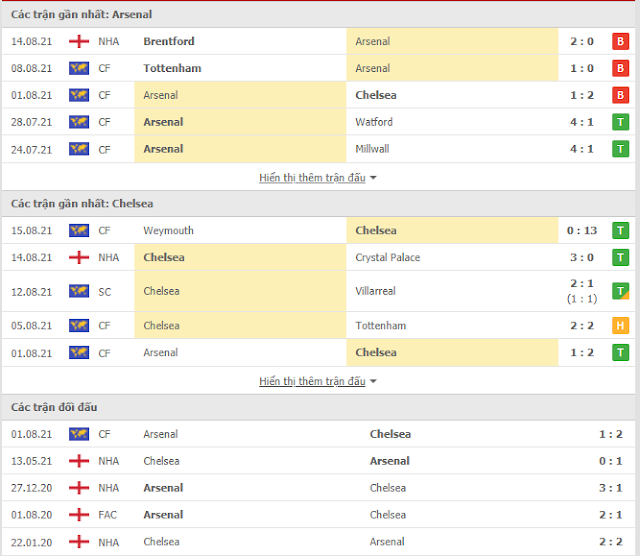
Task: Click the green T badge for Weymouth–Chelsea
Action: coord(620,231)
